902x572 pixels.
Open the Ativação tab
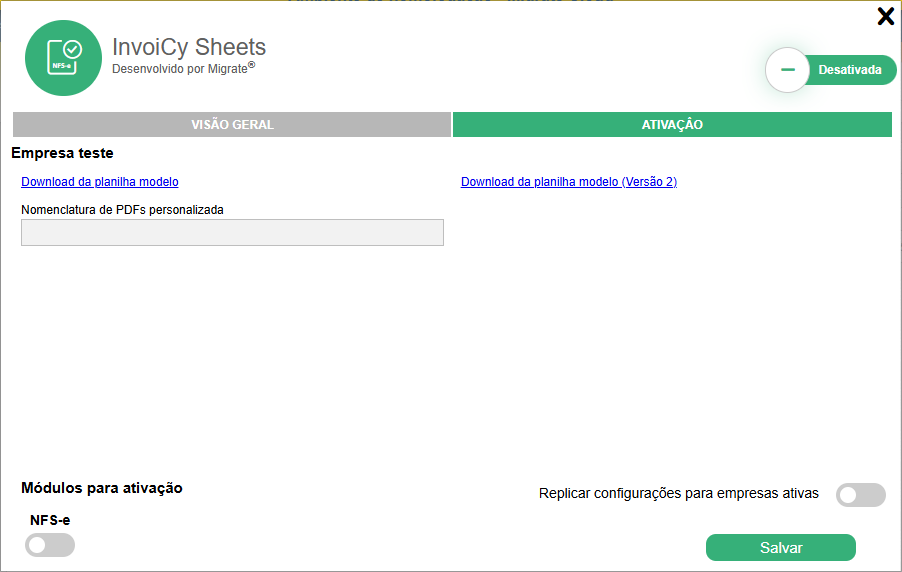point(672,125)
